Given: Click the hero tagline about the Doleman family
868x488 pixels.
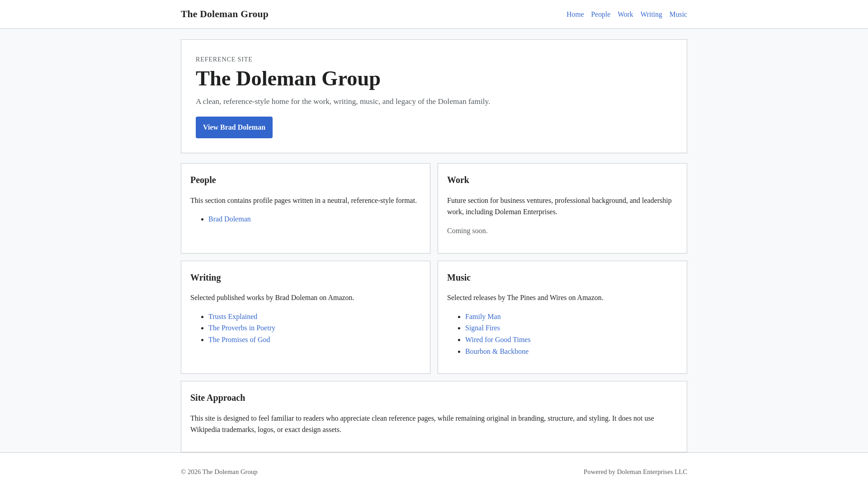Looking at the screenshot, I should point(343,102).
